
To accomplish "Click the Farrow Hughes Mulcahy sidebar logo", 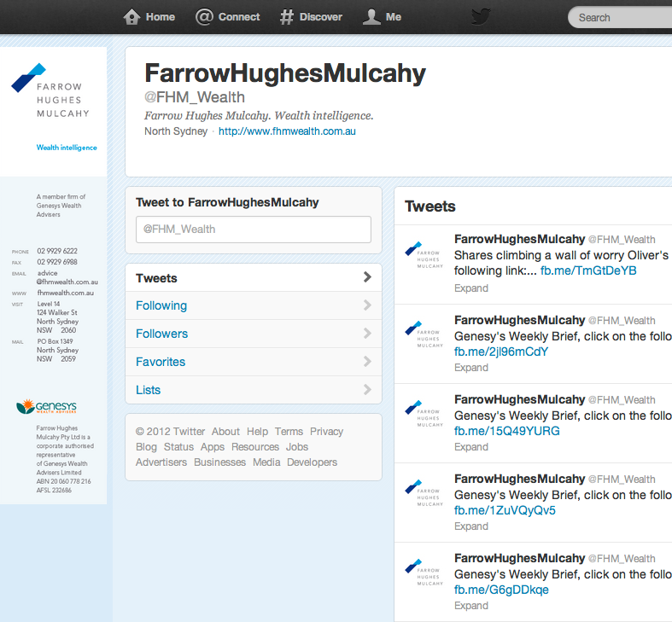I will point(50,90).
